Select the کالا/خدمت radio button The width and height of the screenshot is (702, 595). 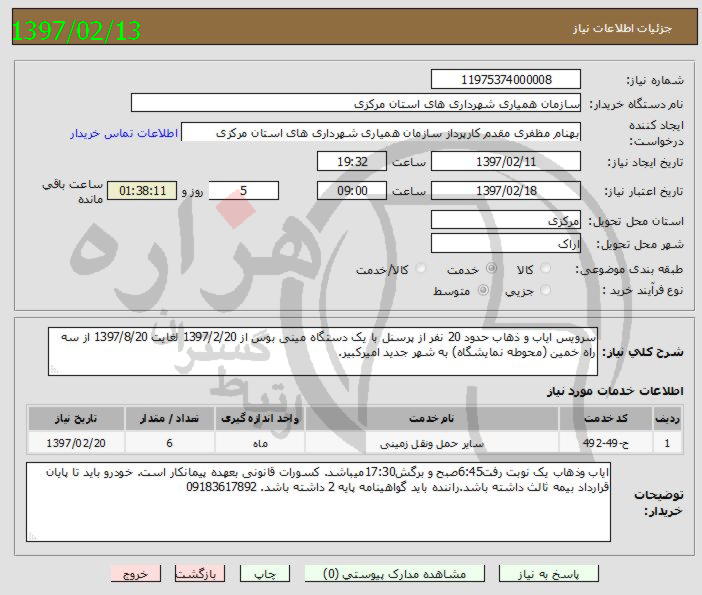(421, 269)
